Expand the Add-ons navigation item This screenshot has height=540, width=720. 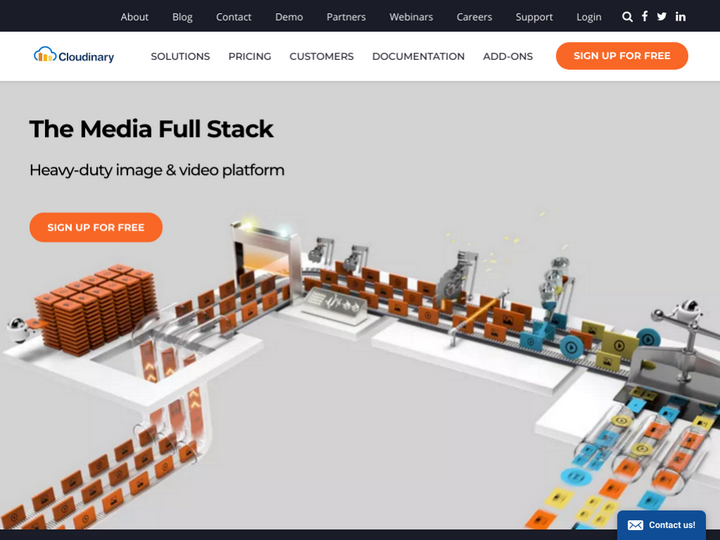[x=508, y=57]
